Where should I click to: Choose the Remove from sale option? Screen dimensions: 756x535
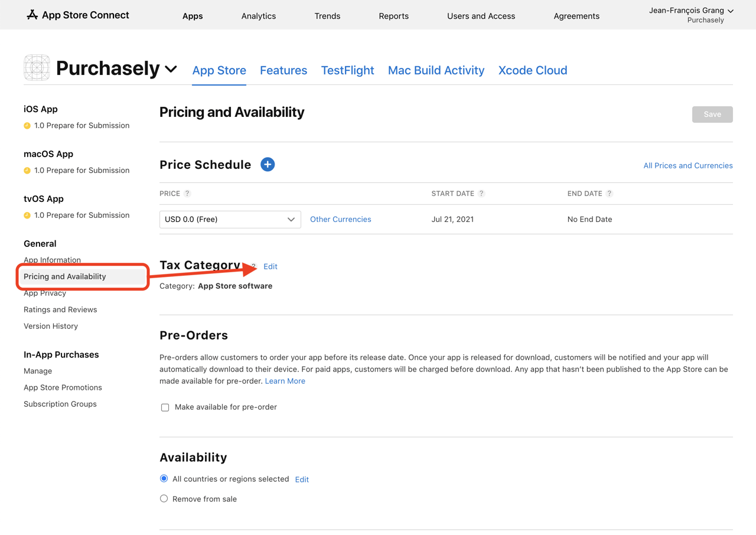coord(164,499)
